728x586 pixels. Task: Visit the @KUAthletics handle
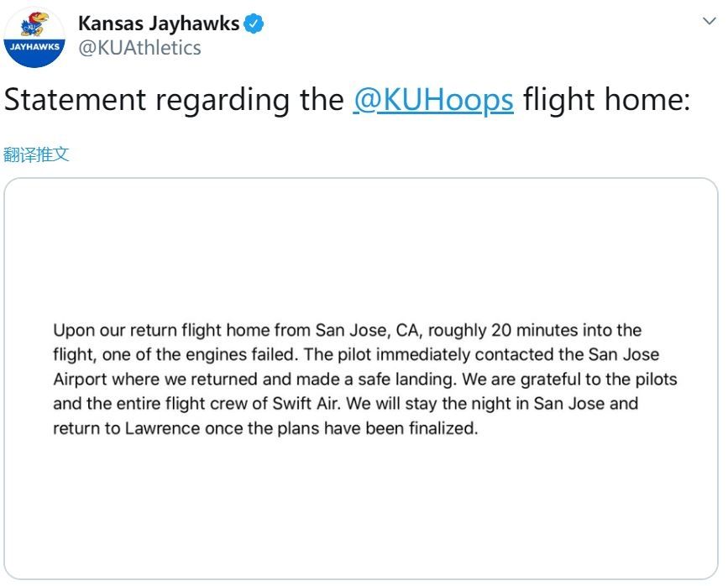139,48
